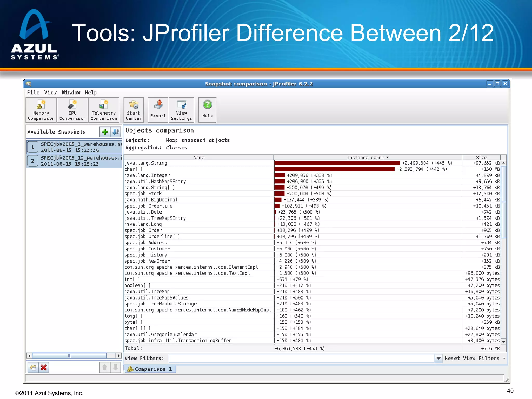Go to the Start Center
532x399 pixels.
[134, 110]
